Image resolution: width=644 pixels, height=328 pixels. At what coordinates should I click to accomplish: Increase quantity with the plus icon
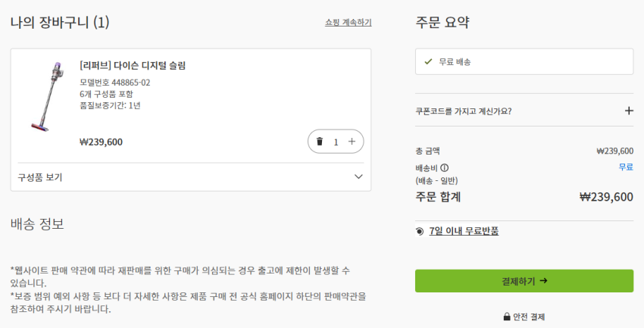352,142
